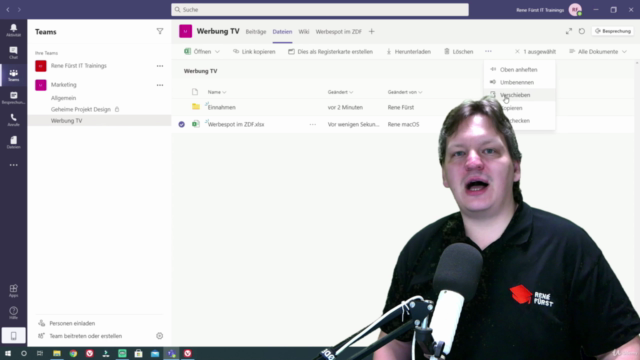
Task: Open the Alle Dokumente view dropdown
Action: click(x=598, y=52)
